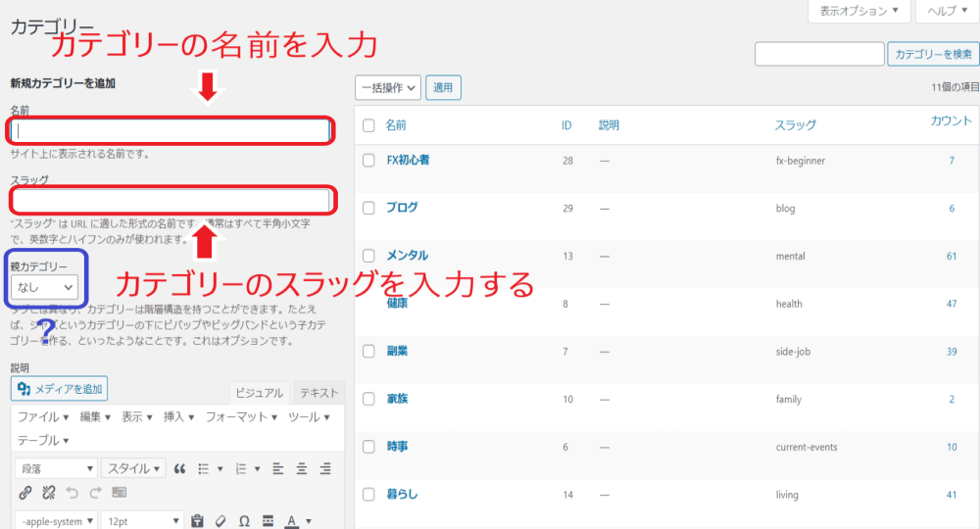This screenshot has width=980, height=529.
Task: Insert special character with the Omega icon
Action: 244,521
